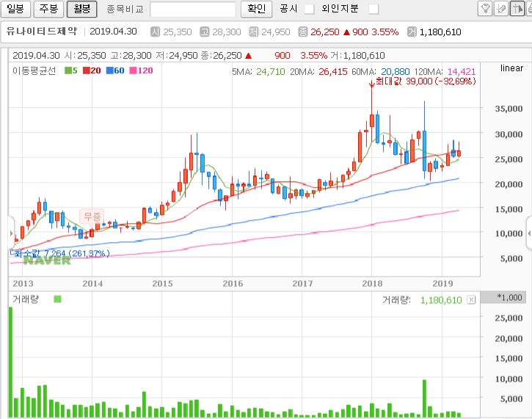Click the 26,250 closing price value
This screenshot has width=532, height=419.
coord(324,32)
